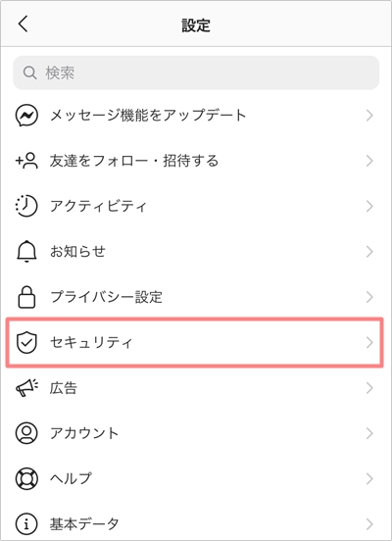The width and height of the screenshot is (392, 541).
Task: Tap the clock icon for アクティビティ
Action: [26, 206]
